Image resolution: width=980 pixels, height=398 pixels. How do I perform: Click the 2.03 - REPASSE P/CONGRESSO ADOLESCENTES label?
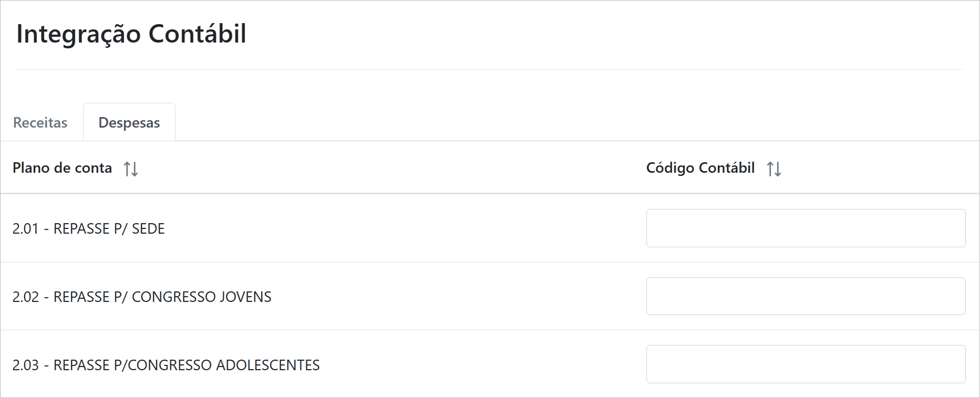pos(166,365)
